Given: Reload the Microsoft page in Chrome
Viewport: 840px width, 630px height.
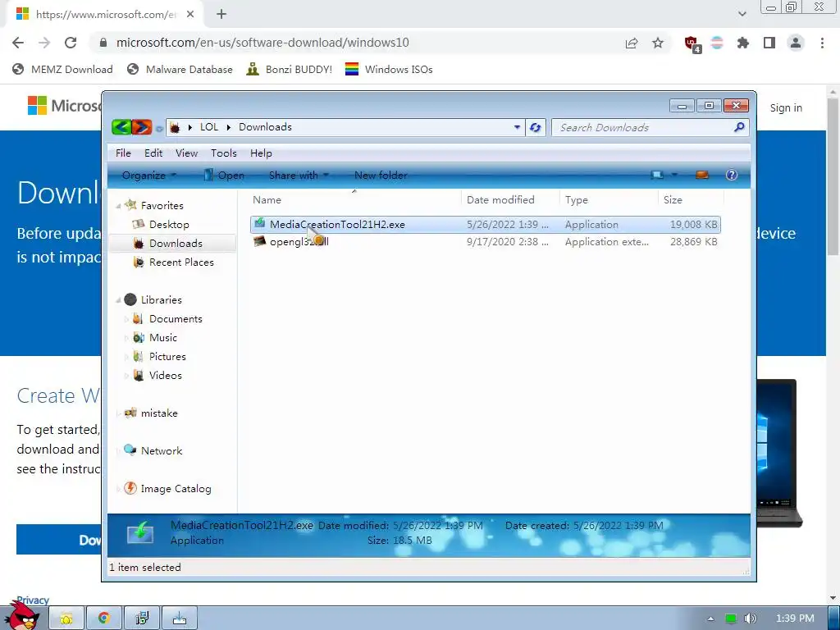Looking at the screenshot, I should coord(71,43).
